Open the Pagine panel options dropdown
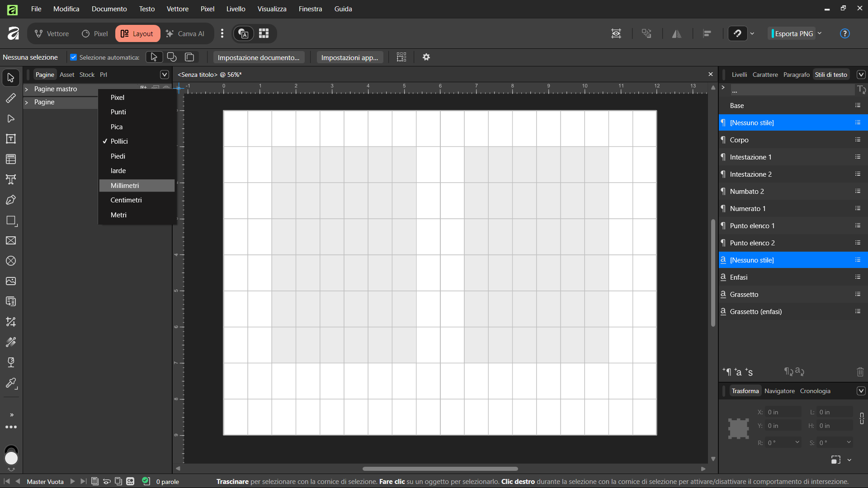The image size is (868, 488). point(165,75)
